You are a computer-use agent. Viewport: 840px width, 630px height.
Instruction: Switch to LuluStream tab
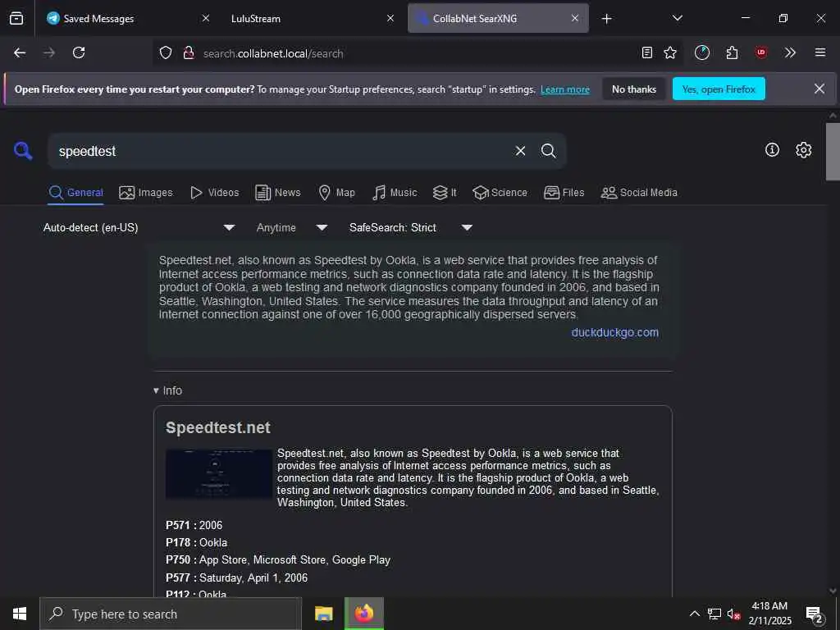tap(313, 18)
